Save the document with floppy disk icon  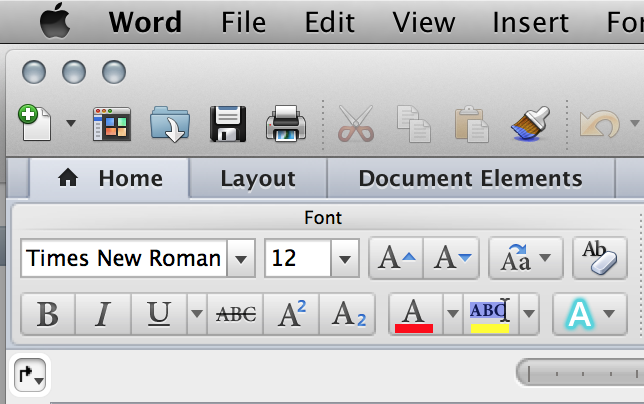click(x=228, y=124)
